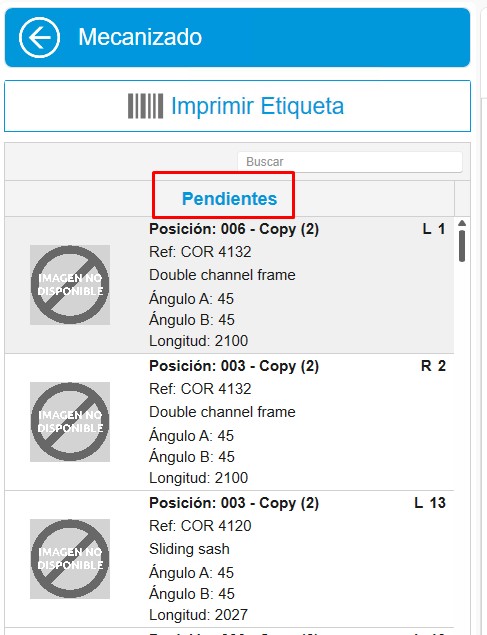The width and height of the screenshot is (487, 635).
Task: Click Ref: COR 4132 in the first item
Action: coord(200,252)
